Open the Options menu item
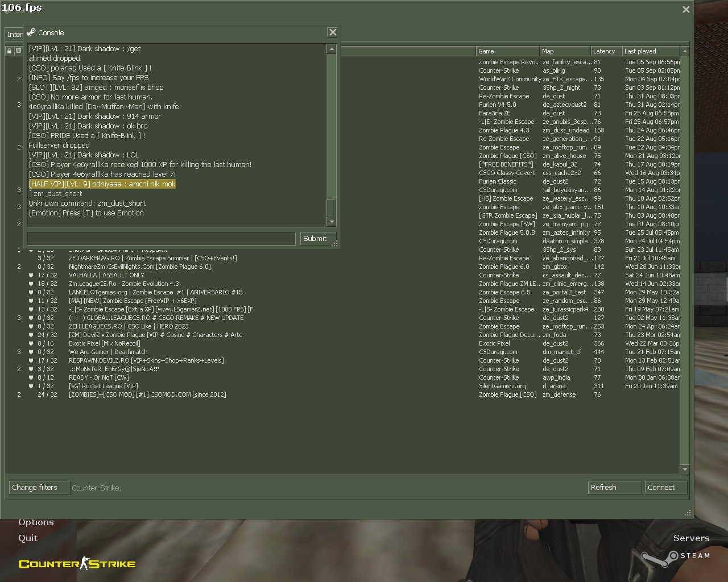Viewport: 728px width, 582px height. tap(36, 522)
